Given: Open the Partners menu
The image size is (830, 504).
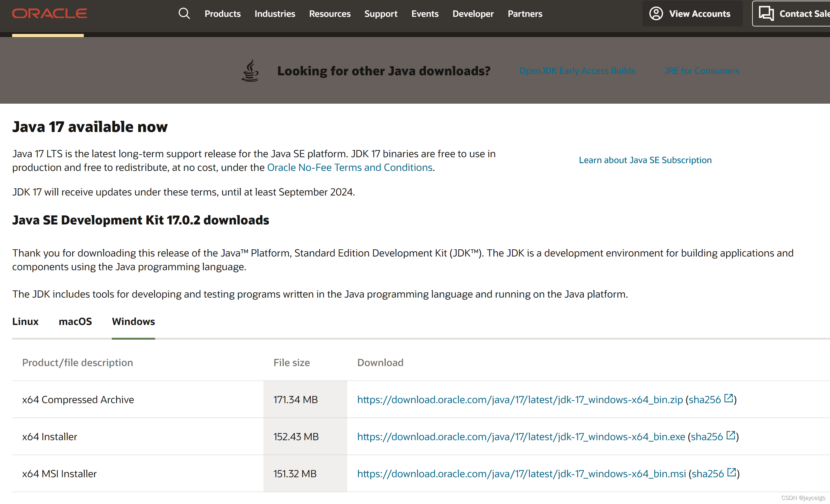Looking at the screenshot, I should tap(525, 14).
